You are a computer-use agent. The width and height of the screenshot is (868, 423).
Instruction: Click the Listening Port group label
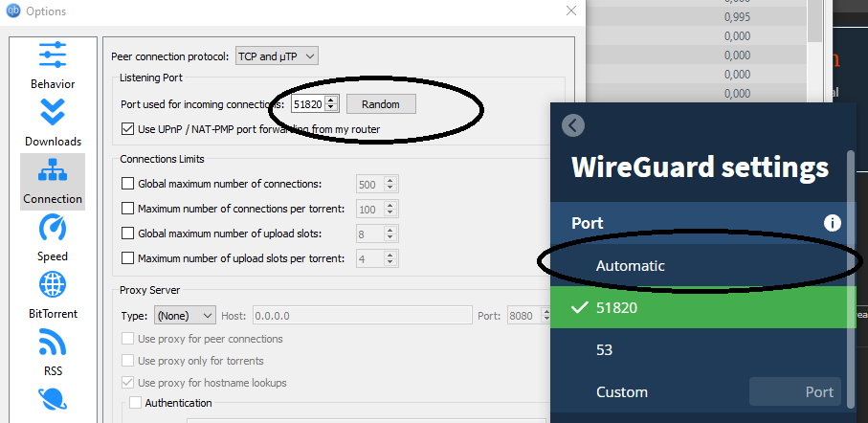(151, 78)
